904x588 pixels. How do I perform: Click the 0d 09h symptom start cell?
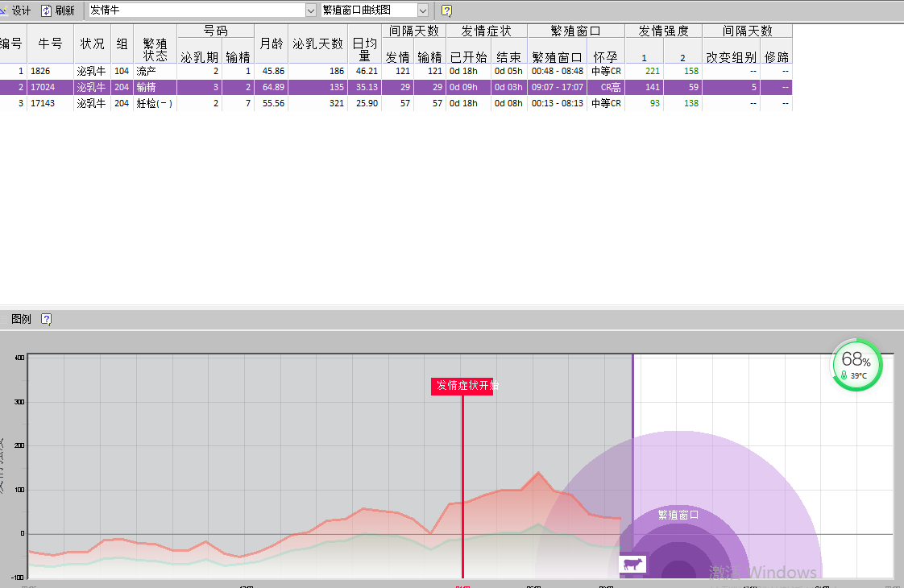[x=469, y=87]
